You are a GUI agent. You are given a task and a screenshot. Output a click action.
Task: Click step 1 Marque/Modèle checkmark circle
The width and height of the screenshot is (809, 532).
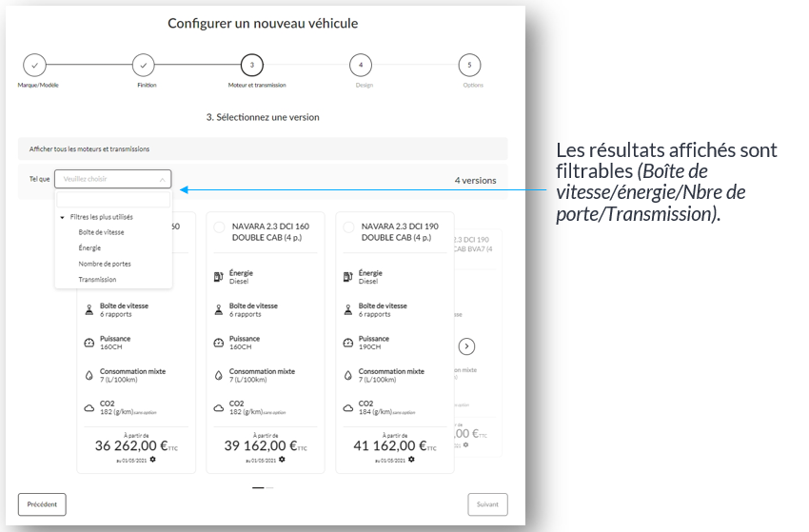click(x=34, y=66)
